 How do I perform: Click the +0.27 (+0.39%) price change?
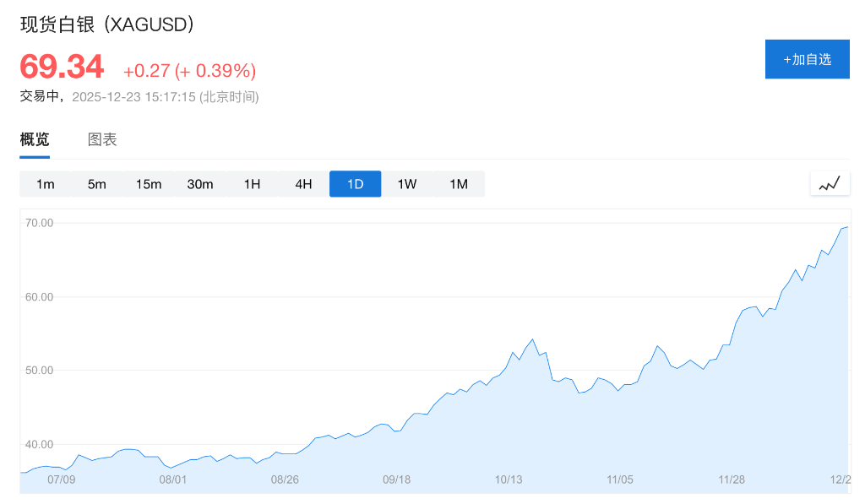[189, 71]
